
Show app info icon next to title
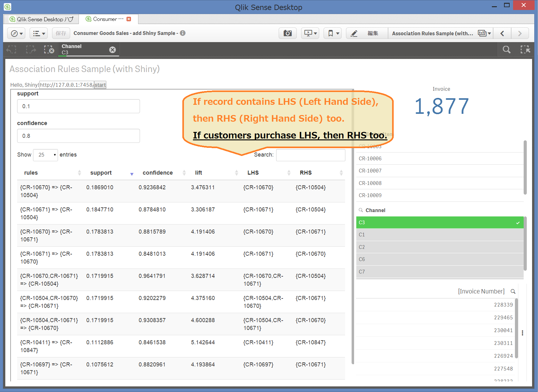click(183, 33)
